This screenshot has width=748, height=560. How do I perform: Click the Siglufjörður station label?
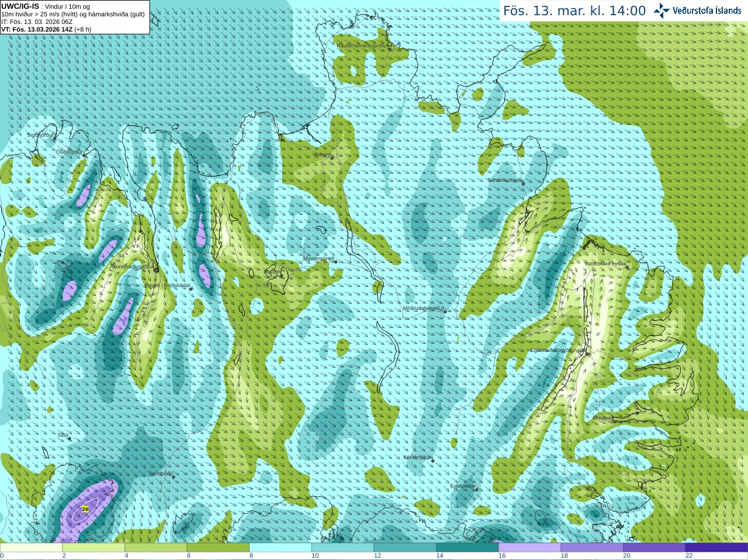coord(40,135)
